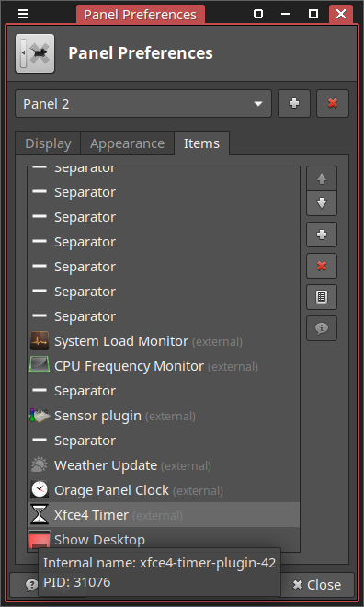
Task: Show About info for the selected item
Action: click(322, 328)
